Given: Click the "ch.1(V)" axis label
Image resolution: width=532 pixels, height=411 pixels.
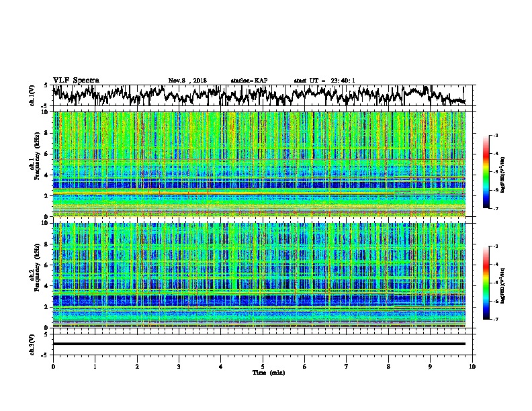Looking at the screenshot, I should (32, 95).
